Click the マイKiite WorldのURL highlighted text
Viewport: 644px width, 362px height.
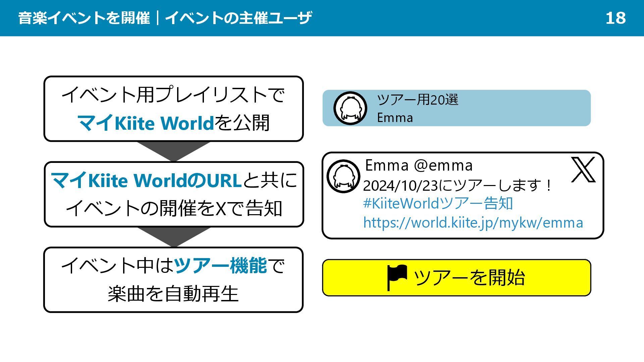tap(146, 180)
